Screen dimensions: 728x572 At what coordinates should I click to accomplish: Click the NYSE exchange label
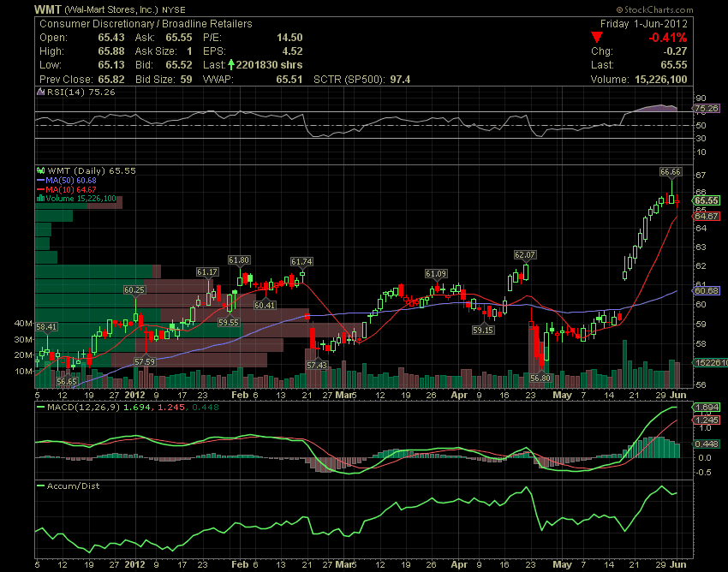point(173,9)
